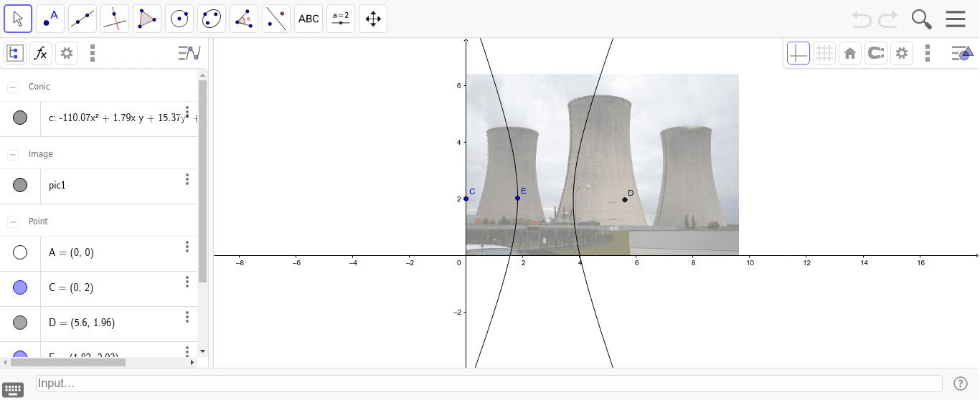Select the Ellipse conic tool
This screenshot has width=980, height=400.
pyautogui.click(x=212, y=19)
